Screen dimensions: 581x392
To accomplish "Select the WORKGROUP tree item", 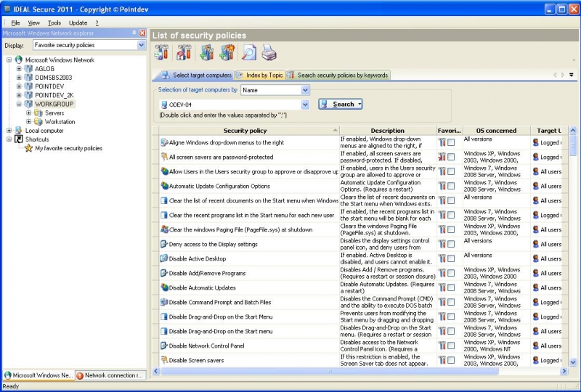I will pos(54,104).
